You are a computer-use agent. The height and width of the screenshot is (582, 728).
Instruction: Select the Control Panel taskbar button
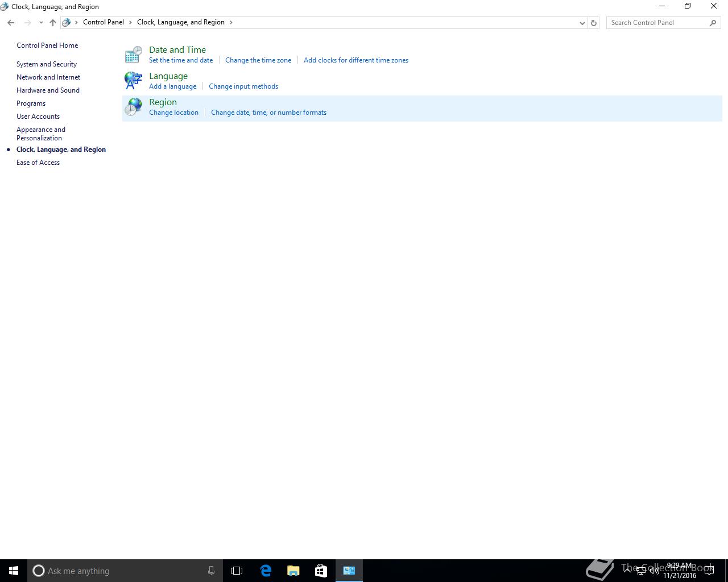coord(349,571)
